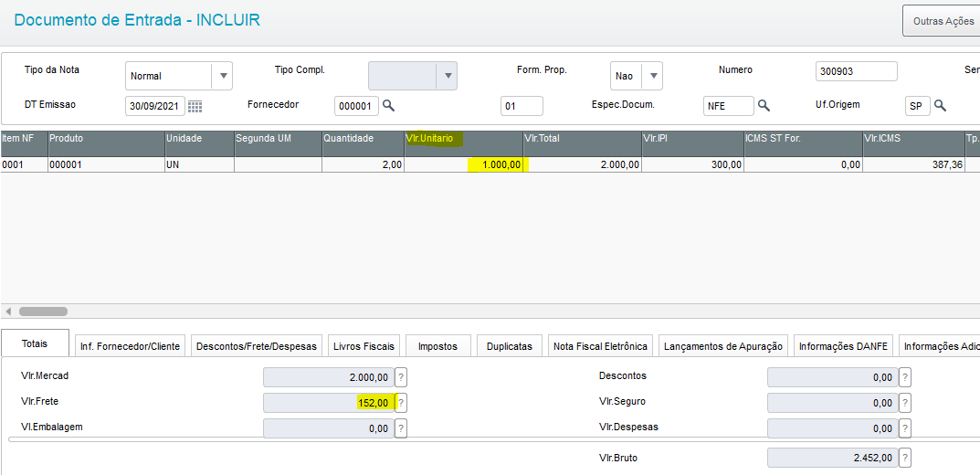Select the Quantidade cell with 2,00

click(x=363, y=164)
